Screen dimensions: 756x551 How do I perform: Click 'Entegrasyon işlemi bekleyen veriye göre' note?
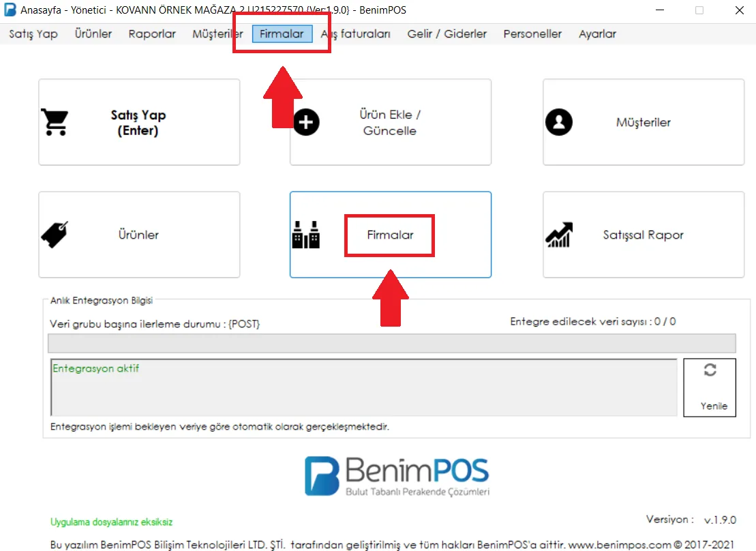point(220,426)
